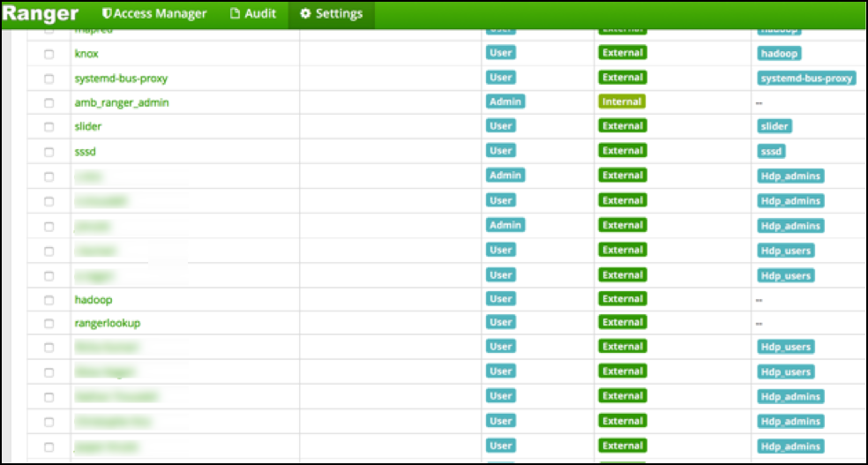Viewport: 868px width, 465px height.
Task: Open the systemd-bus-proxy user link
Action: tap(121, 79)
